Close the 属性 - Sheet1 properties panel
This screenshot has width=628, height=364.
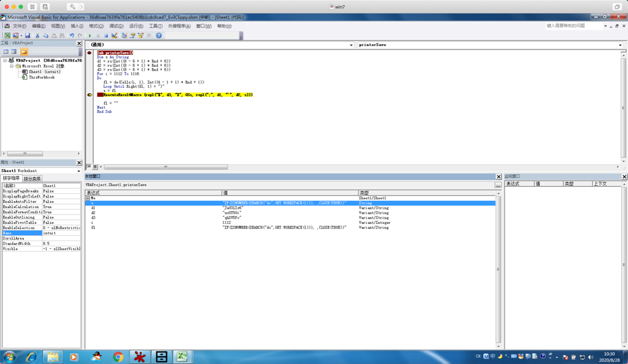point(79,163)
